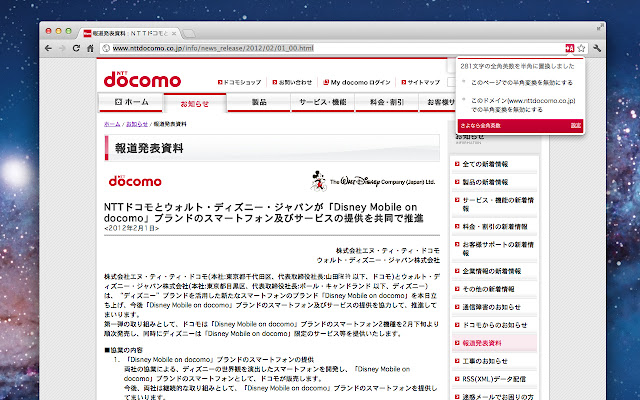Open the browser home page icon
Viewport: 640px width, 400px height.
click(90, 48)
